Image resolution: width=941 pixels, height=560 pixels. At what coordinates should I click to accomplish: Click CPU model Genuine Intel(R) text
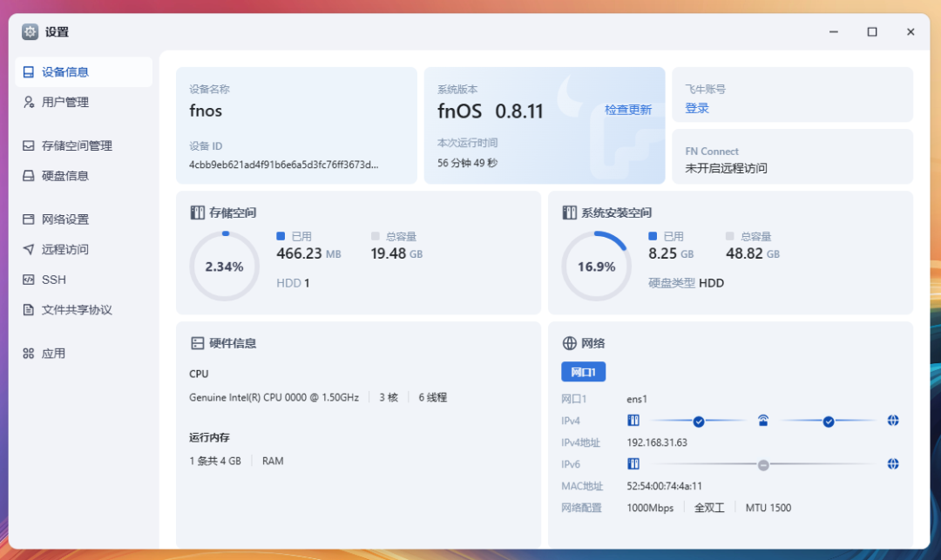274,397
